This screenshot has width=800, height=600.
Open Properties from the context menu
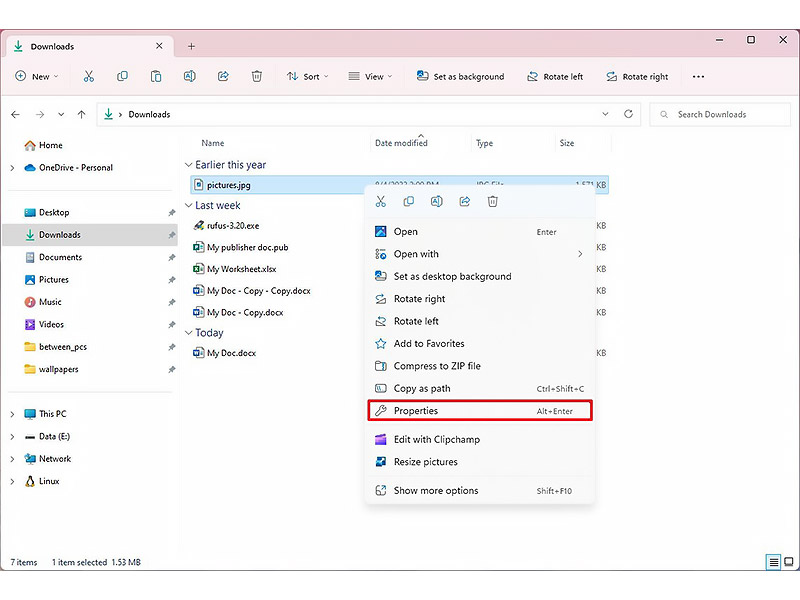(480, 411)
